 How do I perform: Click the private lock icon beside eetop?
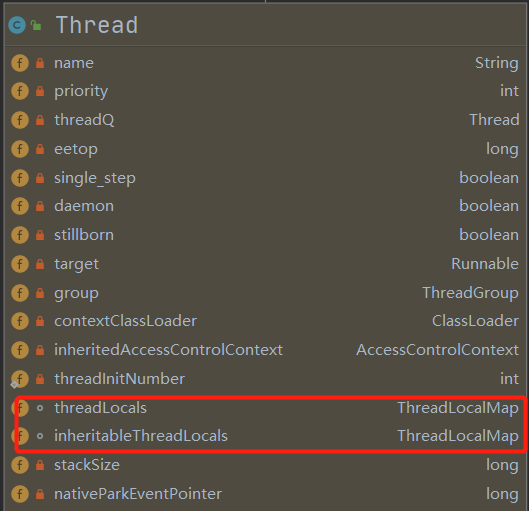(40, 149)
